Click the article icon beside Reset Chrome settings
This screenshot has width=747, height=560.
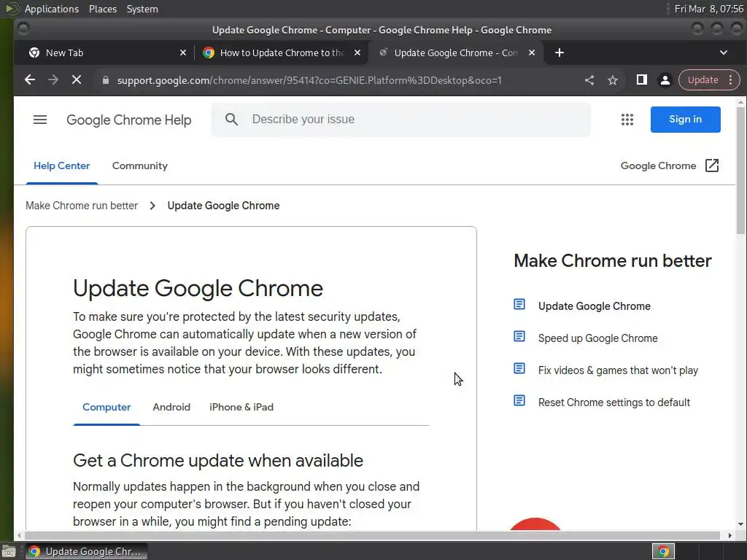[519, 400]
